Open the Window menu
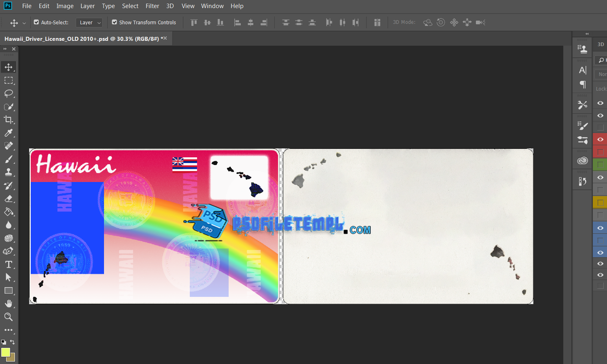The width and height of the screenshot is (607, 364). point(212,6)
